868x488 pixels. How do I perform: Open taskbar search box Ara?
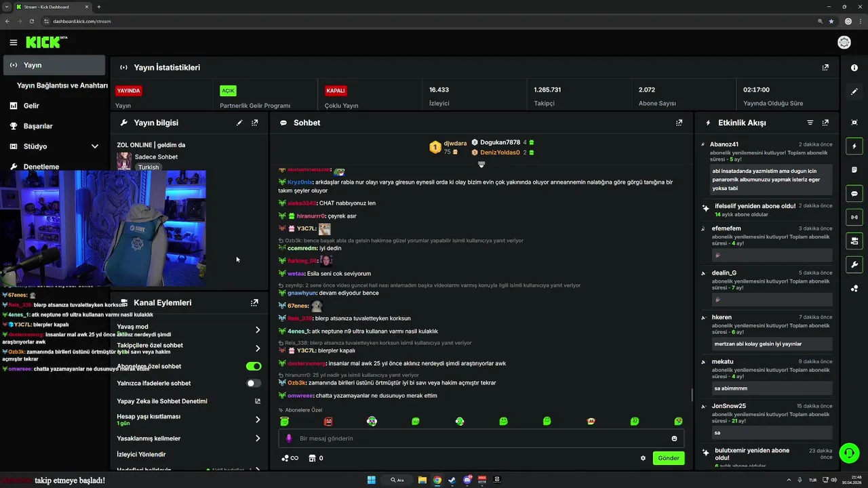tap(397, 480)
